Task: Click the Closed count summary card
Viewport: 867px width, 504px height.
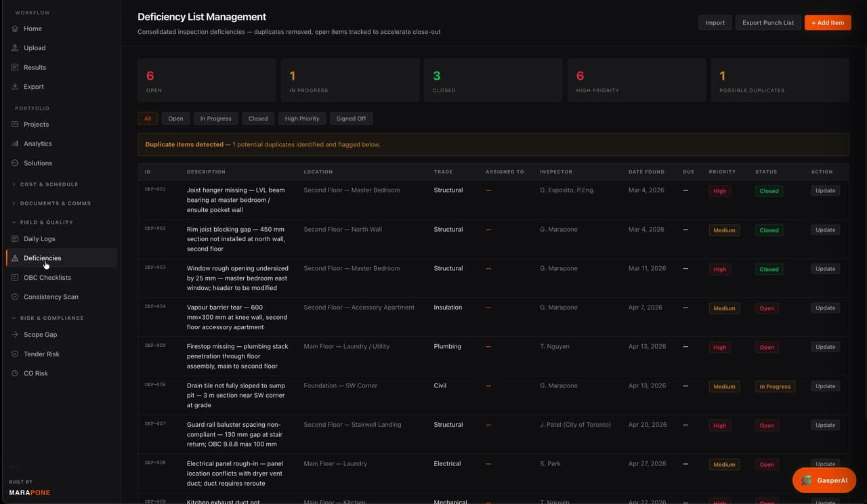Action: (x=493, y=80)
